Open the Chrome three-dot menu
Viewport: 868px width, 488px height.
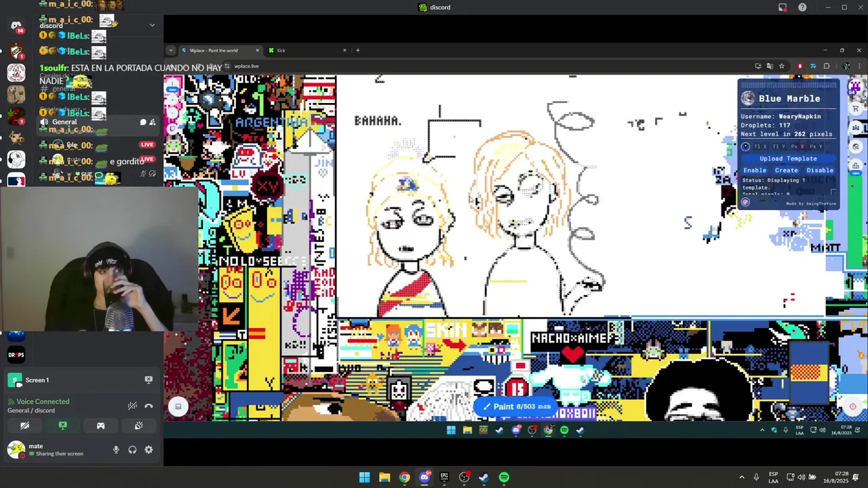859,66
